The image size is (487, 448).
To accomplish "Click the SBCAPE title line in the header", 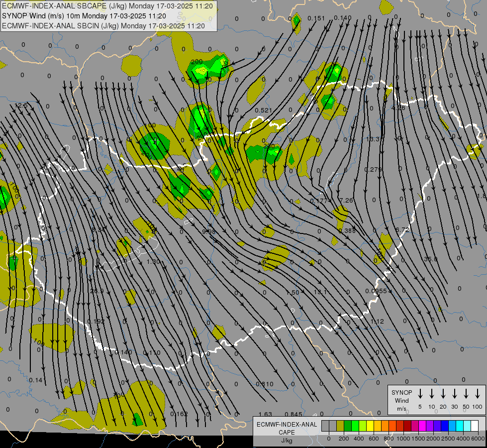I will (107, 6).
